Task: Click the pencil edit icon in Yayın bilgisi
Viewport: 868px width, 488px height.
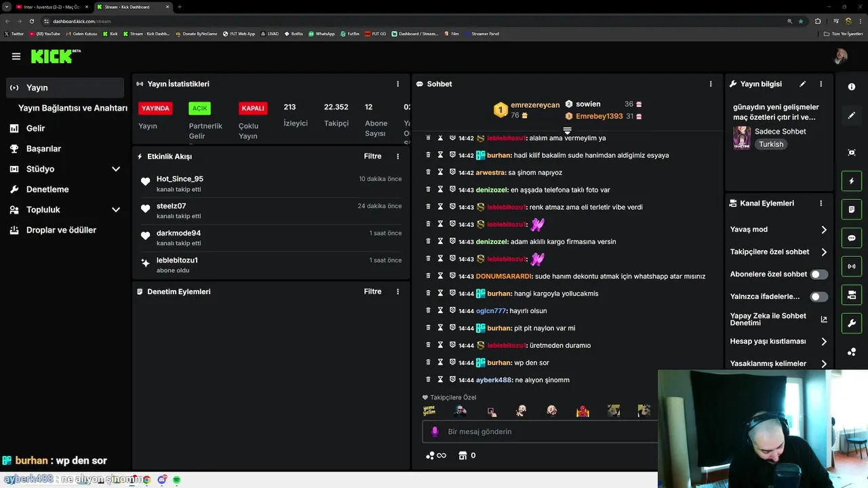Action: click(x=802, y=84)
